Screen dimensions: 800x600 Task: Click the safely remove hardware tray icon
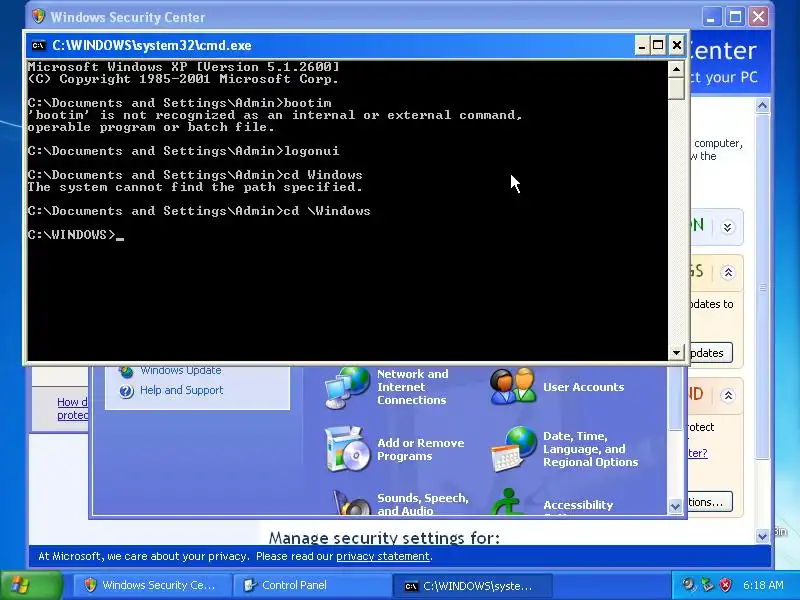(707, 585)
